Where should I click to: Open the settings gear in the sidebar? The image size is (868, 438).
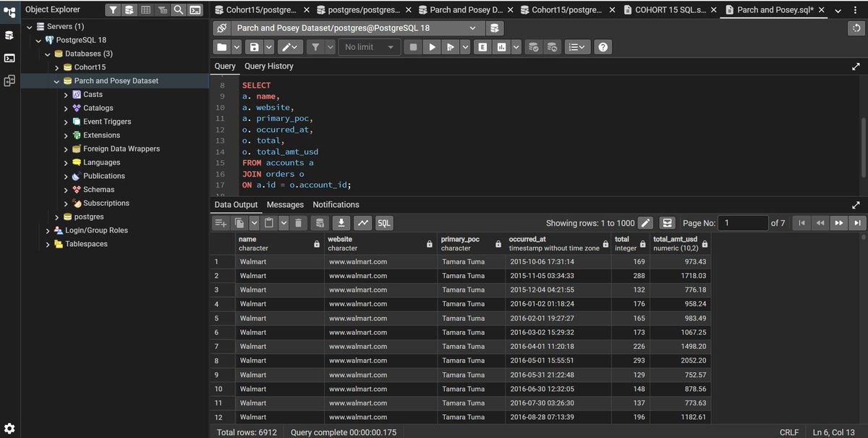click(9, 428)
